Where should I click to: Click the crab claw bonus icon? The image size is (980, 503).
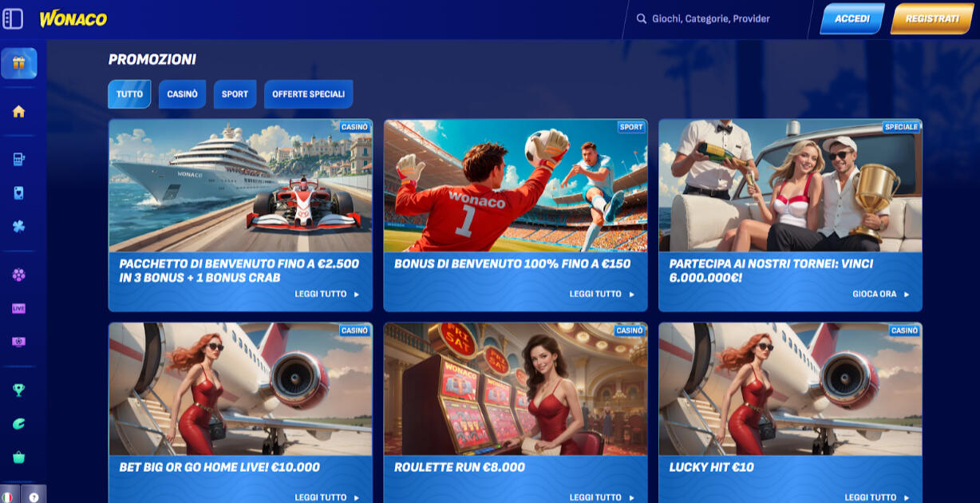click(x=18, y=423)
